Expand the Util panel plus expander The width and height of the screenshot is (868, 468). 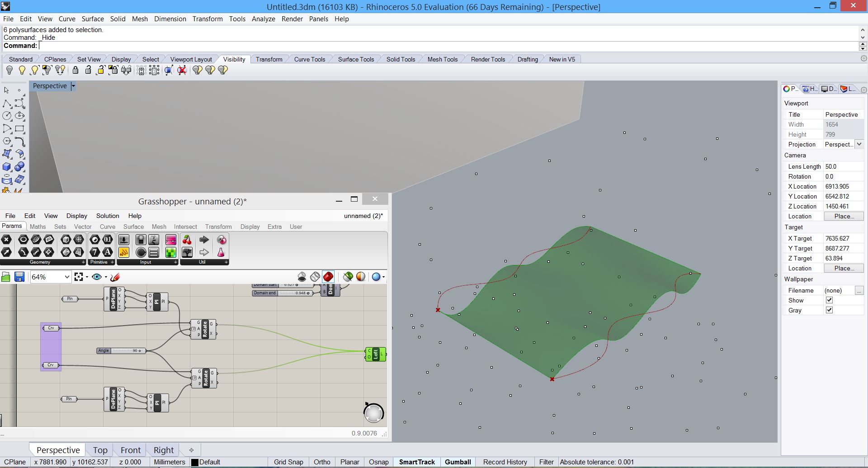coord(226,262)
